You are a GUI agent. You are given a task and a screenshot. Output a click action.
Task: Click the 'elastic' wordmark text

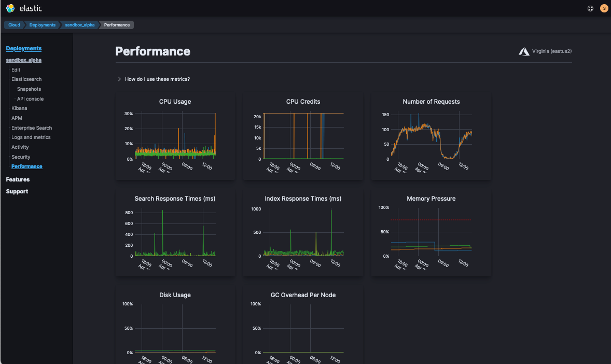tap(31, 8)
